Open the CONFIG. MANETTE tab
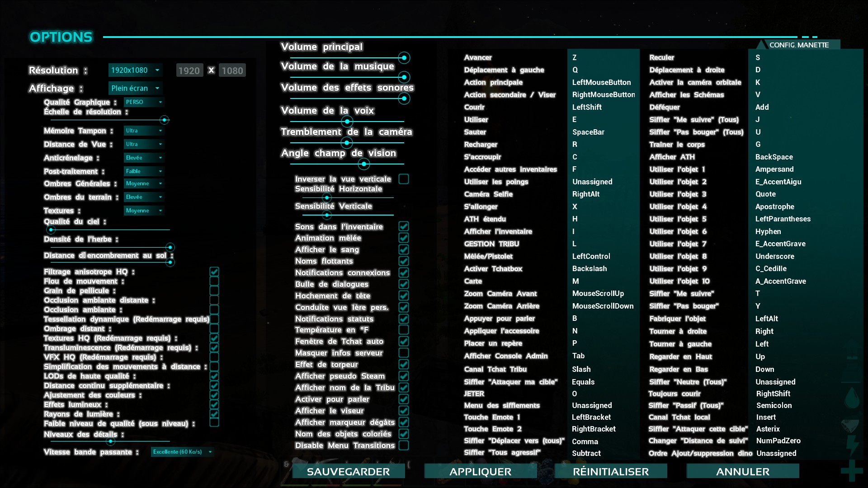This screenshot has height=488, width=868. tap(798, 45)
